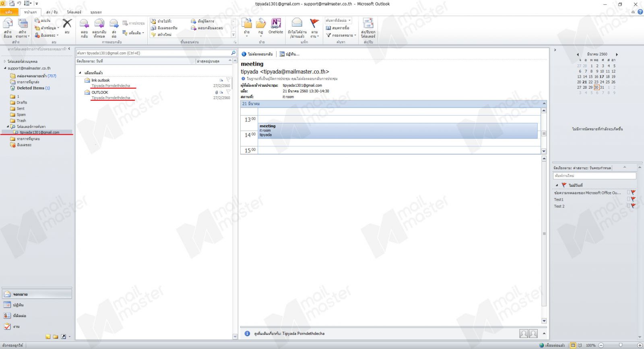644x349 pixels.
Task: Click the Reply All icon in the ribbon
Action: (x=99, y=24)
